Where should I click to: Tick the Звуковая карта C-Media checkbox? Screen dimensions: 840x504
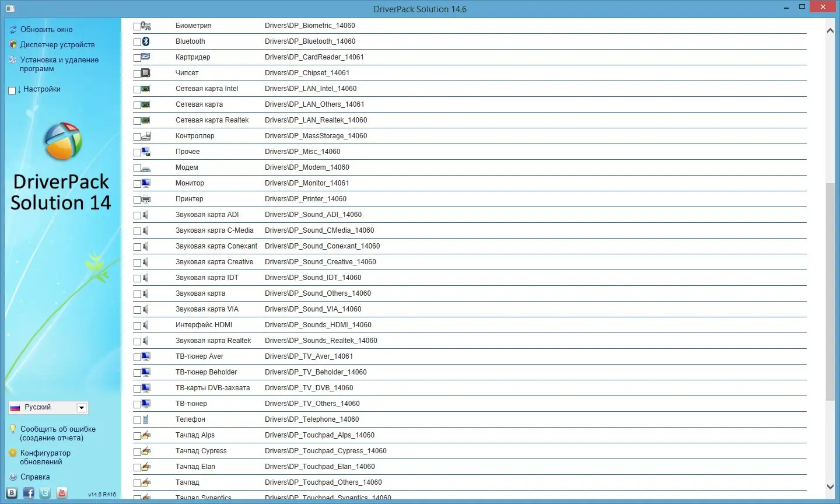tap(137, 231)
